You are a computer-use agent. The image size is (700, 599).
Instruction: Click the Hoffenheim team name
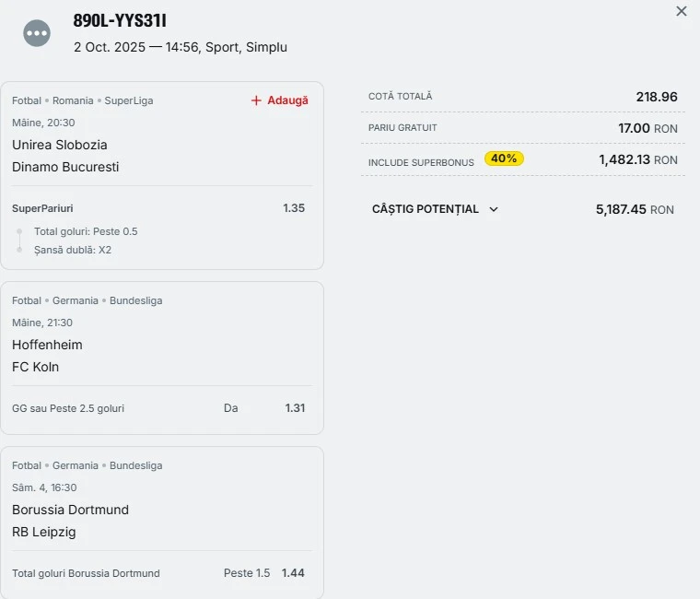pyautogui.click(x=47, y=345)
